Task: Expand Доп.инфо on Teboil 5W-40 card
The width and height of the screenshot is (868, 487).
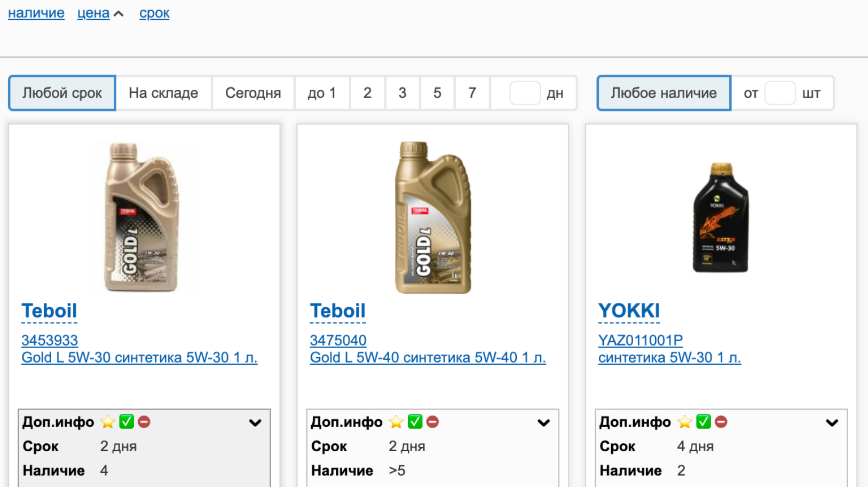Action: 543,423
